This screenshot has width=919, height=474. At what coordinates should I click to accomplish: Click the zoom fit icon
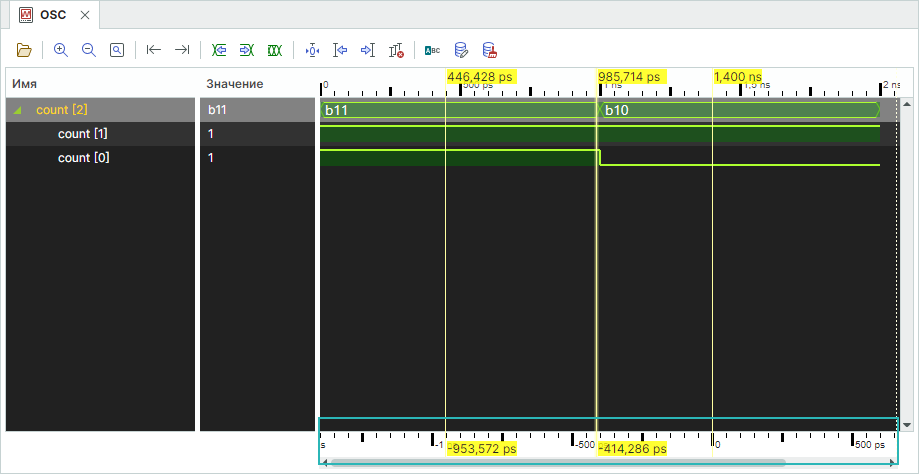click(x=117, y=50)
